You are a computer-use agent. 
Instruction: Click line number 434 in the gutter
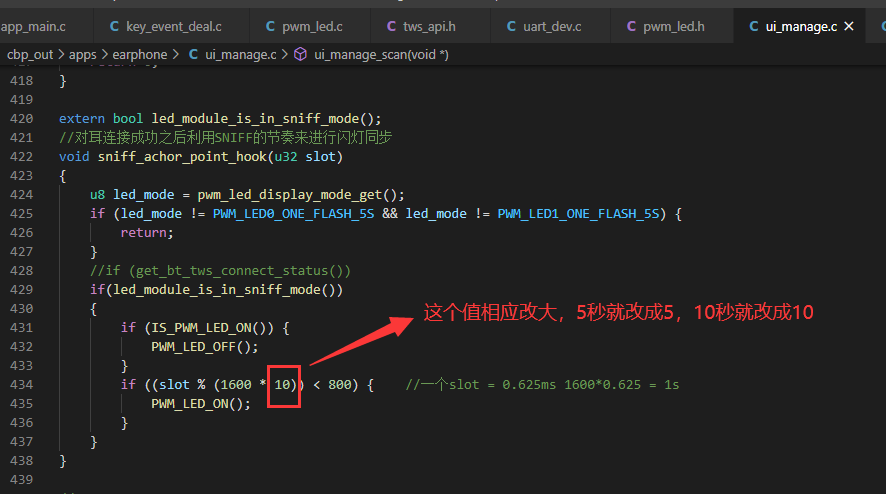pos(21,384)
